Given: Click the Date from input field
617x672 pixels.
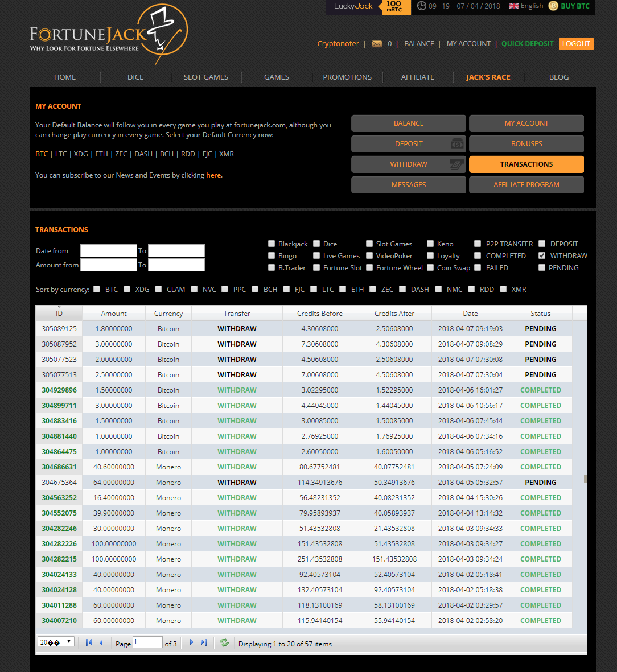Looking at the screenshot, I should tap(109, 251).
